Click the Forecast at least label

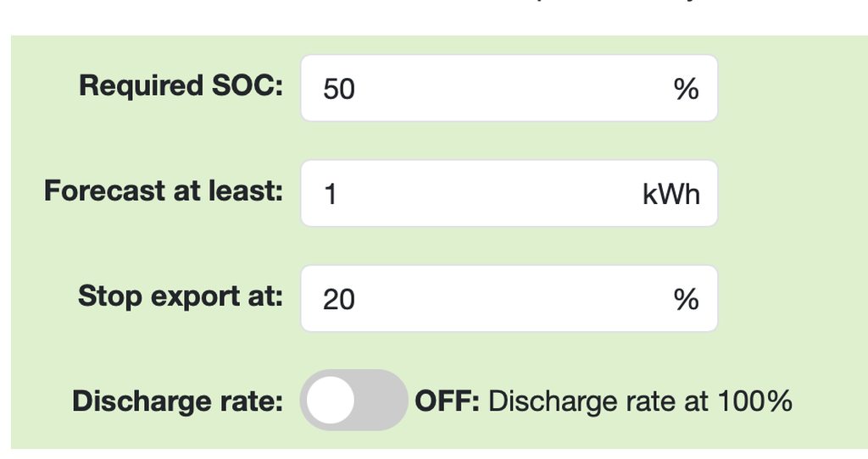click(163, 191)
